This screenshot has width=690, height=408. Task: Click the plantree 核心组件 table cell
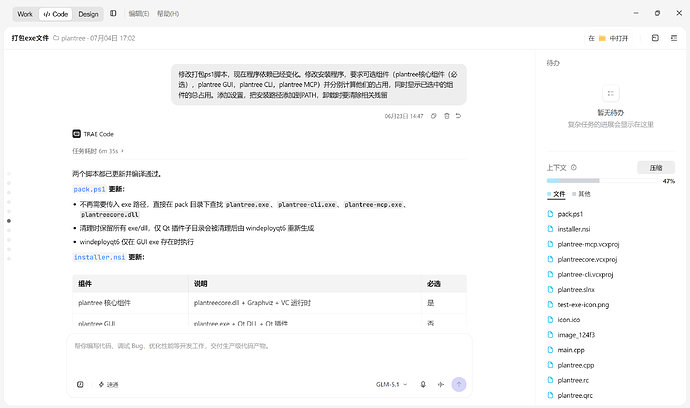[x=130, y=303]
